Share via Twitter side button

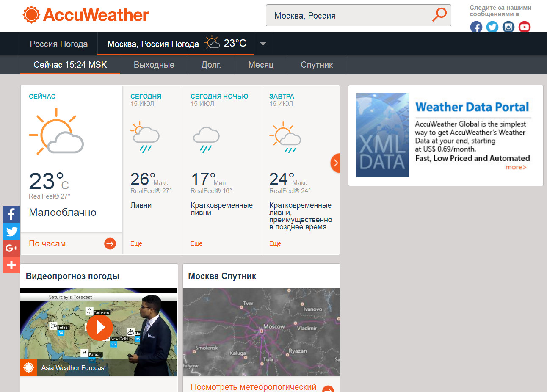pyautogui.click(x=11, y=231)
